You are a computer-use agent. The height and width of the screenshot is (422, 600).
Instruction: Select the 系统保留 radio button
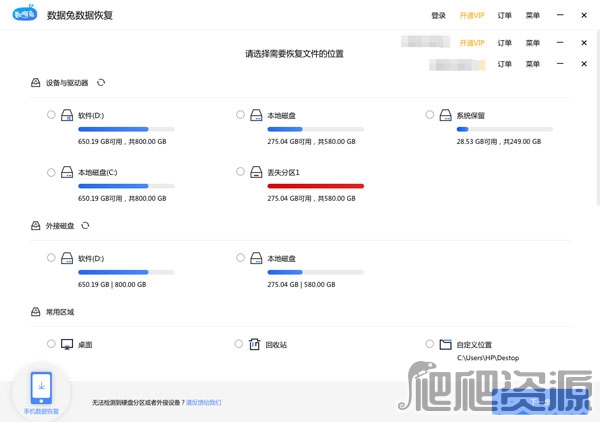pos(430,114)
